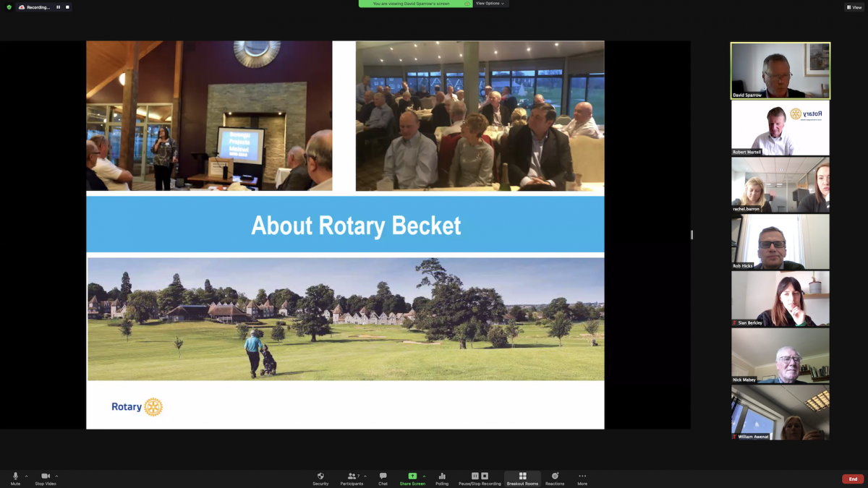Click the Recording status indicator
The height and width of the screenshot is (488, 868).
[x=35, y=7]
